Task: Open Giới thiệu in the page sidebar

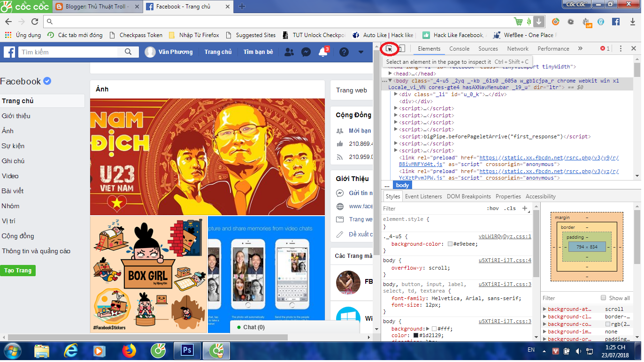Action: tap(16, 116)
